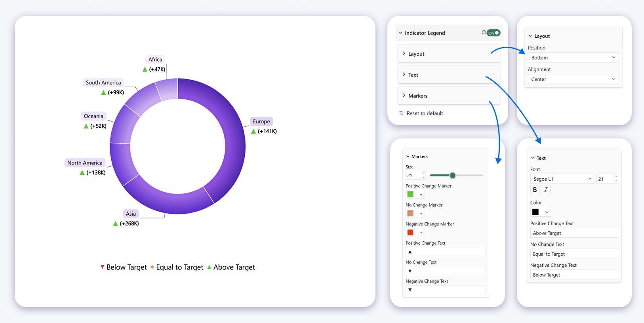644x323 pixels.
Task: Adjust the marker Size slider handle
Action: [452, 175]
